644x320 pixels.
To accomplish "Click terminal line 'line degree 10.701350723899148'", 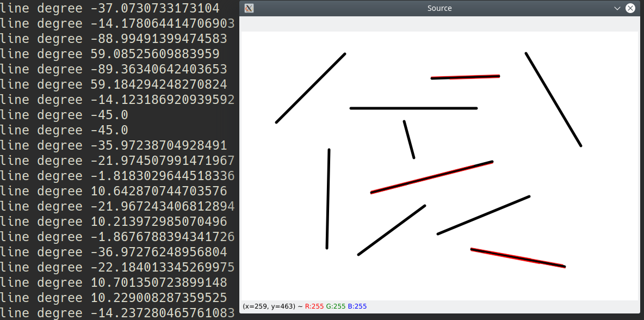I will tap(113, 282).
